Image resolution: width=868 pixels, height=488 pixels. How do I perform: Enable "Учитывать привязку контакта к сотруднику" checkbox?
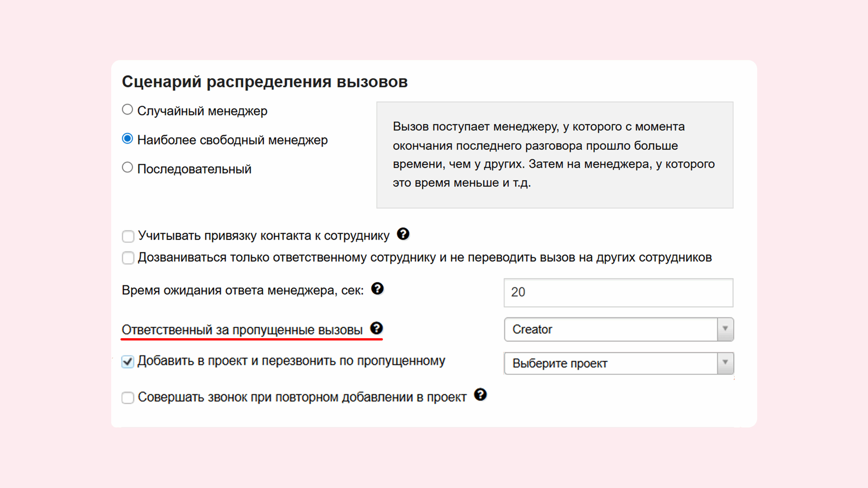click(x=128, y=236)
